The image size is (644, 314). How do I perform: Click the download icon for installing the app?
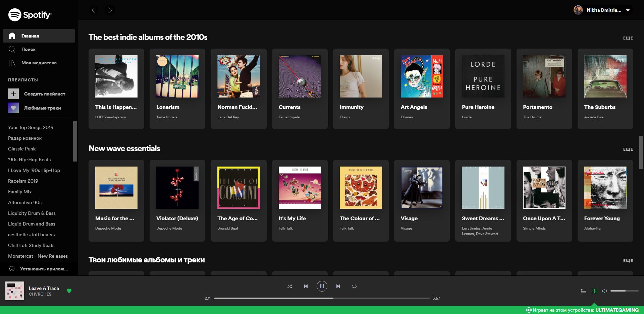click(x=12, y=269)
